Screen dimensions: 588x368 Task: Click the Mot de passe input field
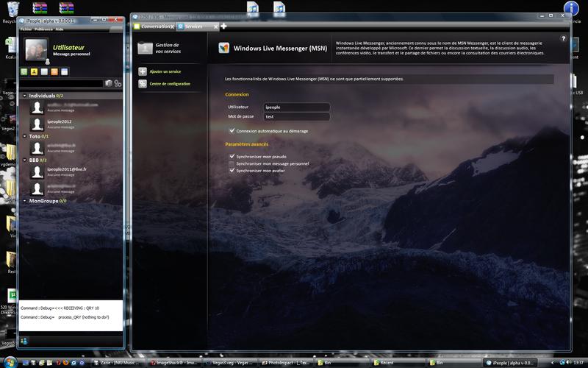296,117
